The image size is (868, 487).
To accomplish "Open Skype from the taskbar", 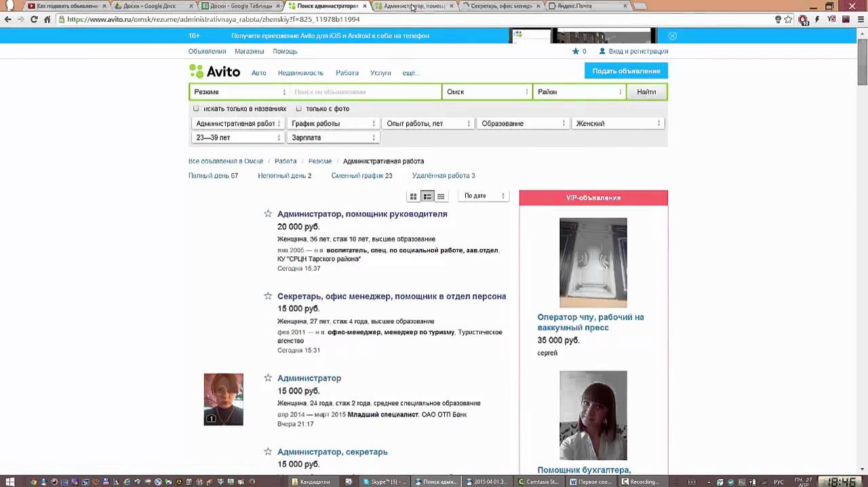I will (x=385, y=482).
